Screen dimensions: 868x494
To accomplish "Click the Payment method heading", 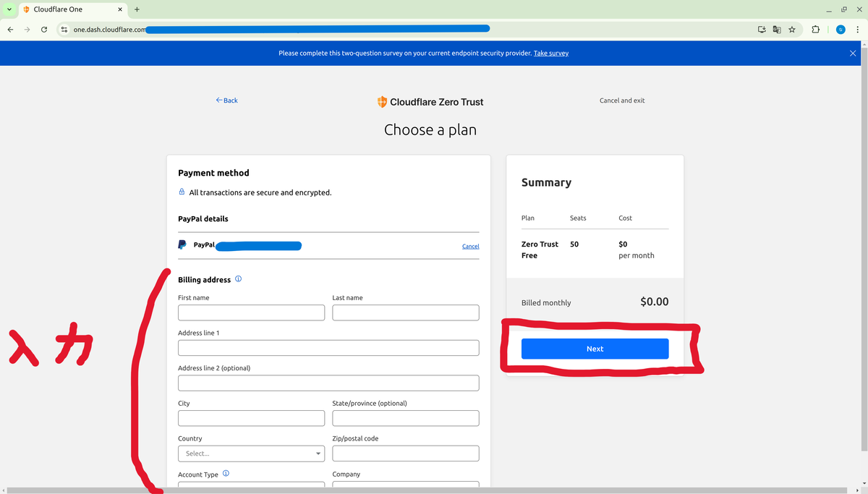I will click(213, 173).
